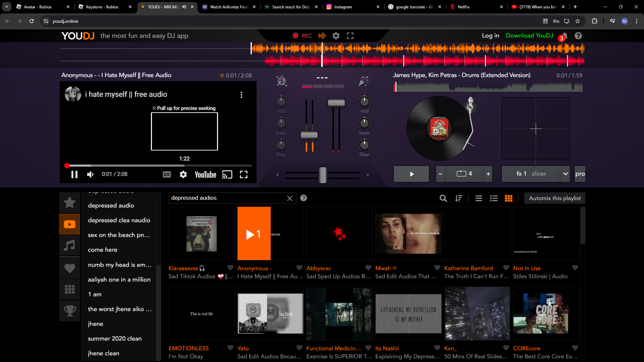Open the Mwah Sad Edit Audios thumbnail
Viewport: 644px width, 362px height.
pyautogui.click(x=408, y=234)
